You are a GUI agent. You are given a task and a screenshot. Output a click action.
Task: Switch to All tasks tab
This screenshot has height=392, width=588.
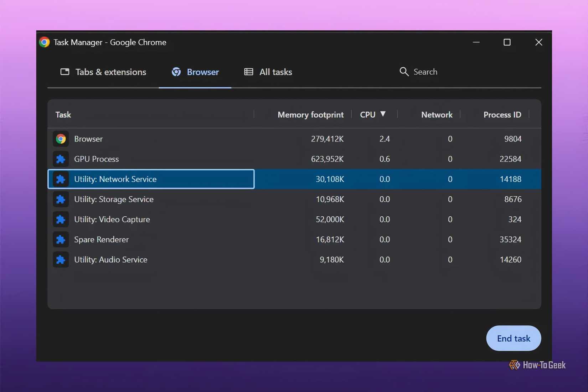[268, 72]
